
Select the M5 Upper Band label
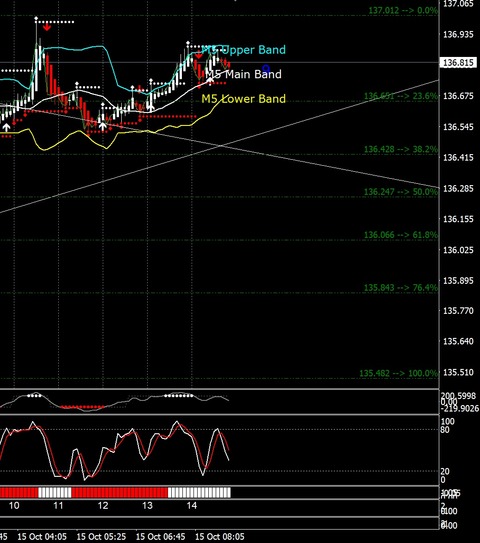[x=243, y=50]
